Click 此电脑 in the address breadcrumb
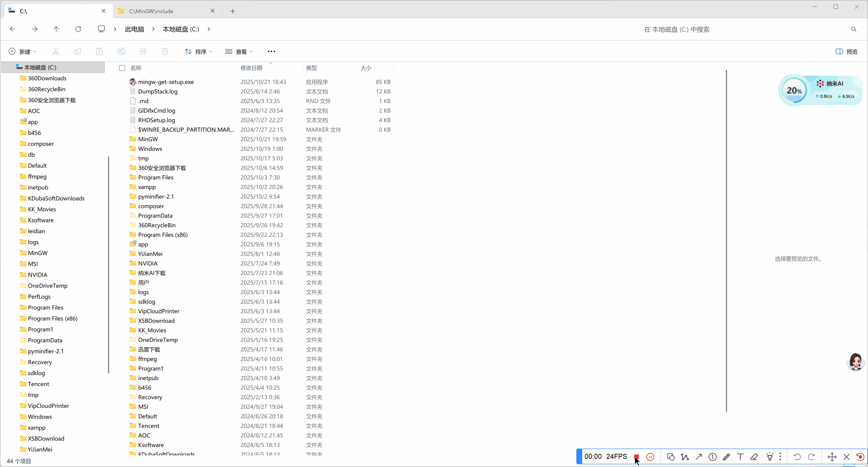This screenshot has height=467, width=868. coord(134,29)
